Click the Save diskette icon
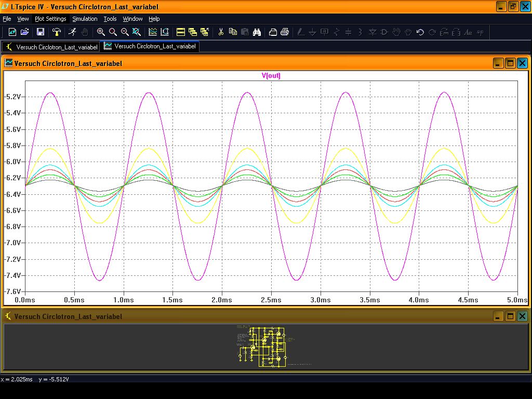This screenshot has height=399, width=532. pyautogui.click(x=40, y=32)
